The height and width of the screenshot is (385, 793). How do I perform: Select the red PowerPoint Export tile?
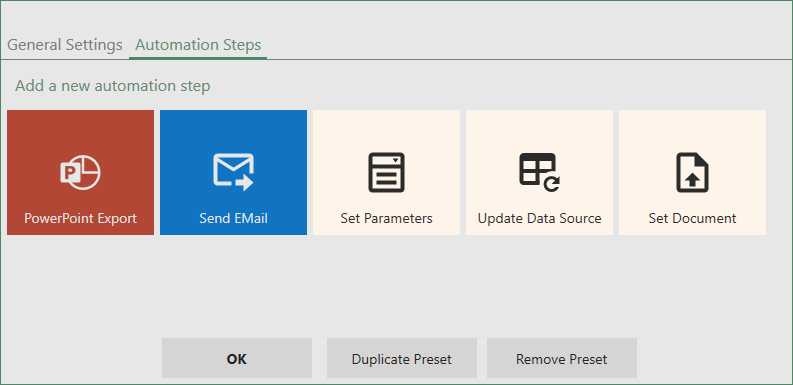pyautogui.click(x=80, y=173)
